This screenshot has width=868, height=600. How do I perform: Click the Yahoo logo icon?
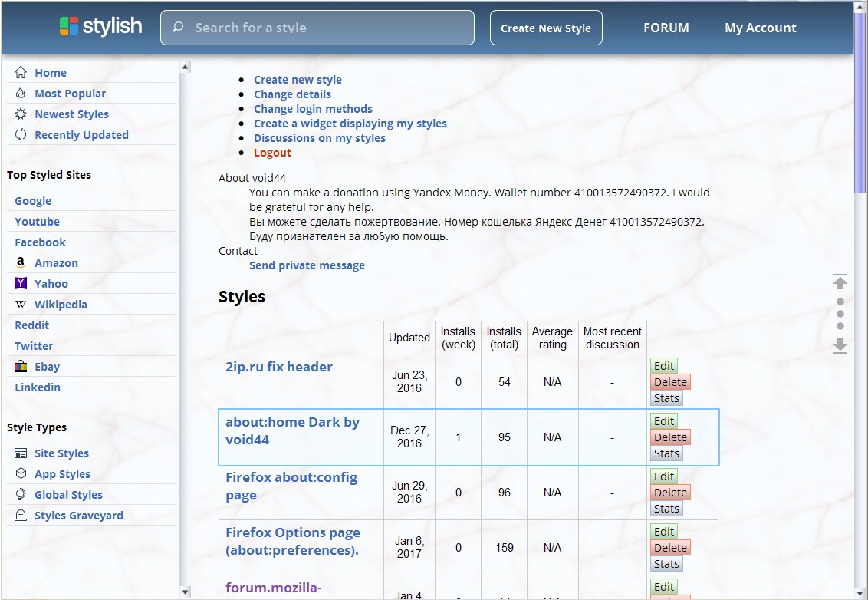coord(21,284)
